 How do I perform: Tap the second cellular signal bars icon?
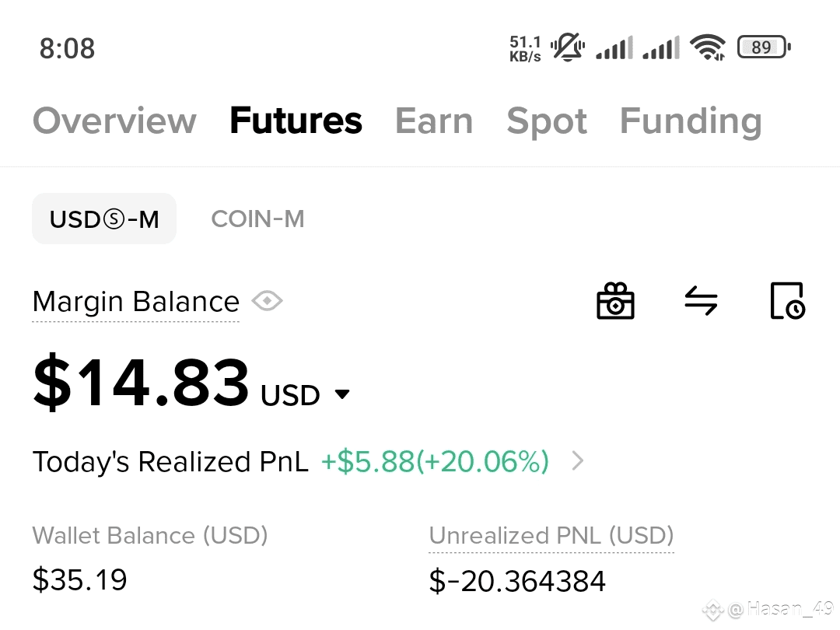(661, 47)
